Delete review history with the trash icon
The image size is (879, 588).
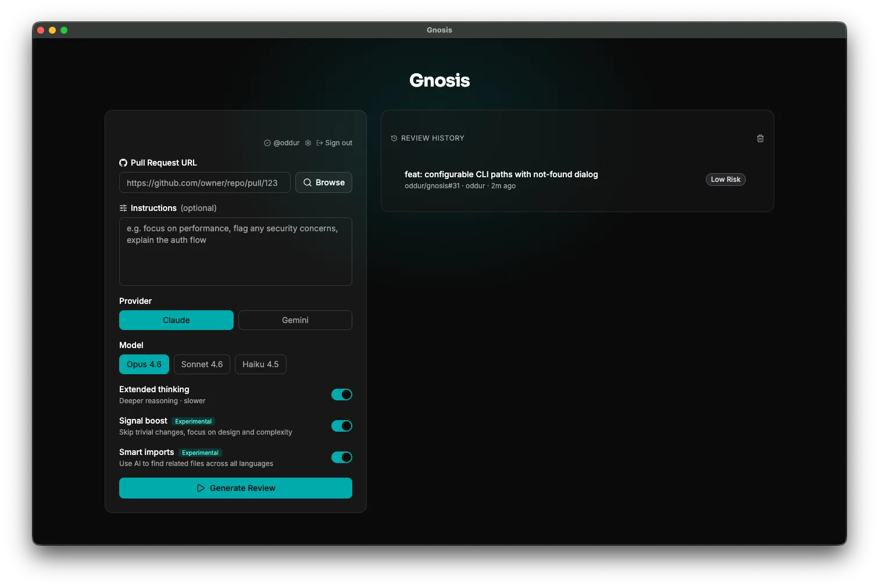pos(760,138)
